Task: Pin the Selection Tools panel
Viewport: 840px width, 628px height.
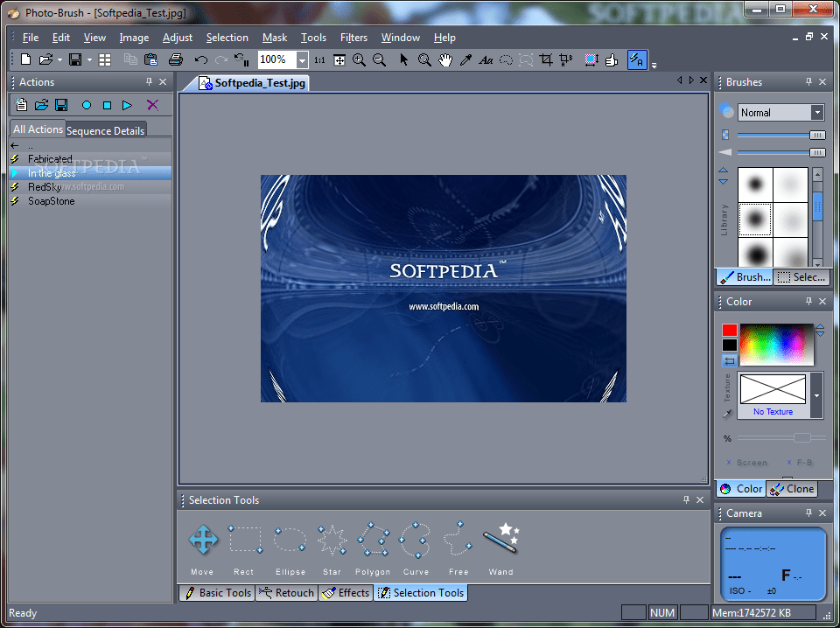Action: pos(686,500)
